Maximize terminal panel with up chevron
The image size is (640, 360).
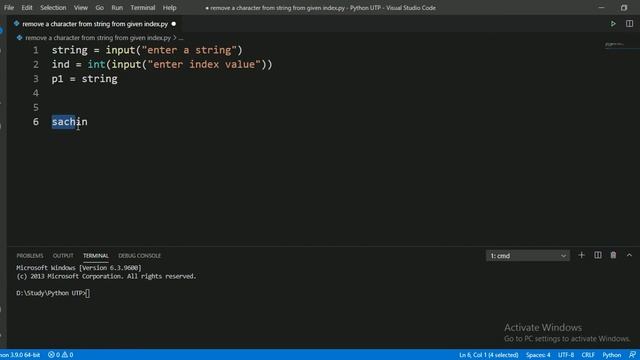point(629,256)
